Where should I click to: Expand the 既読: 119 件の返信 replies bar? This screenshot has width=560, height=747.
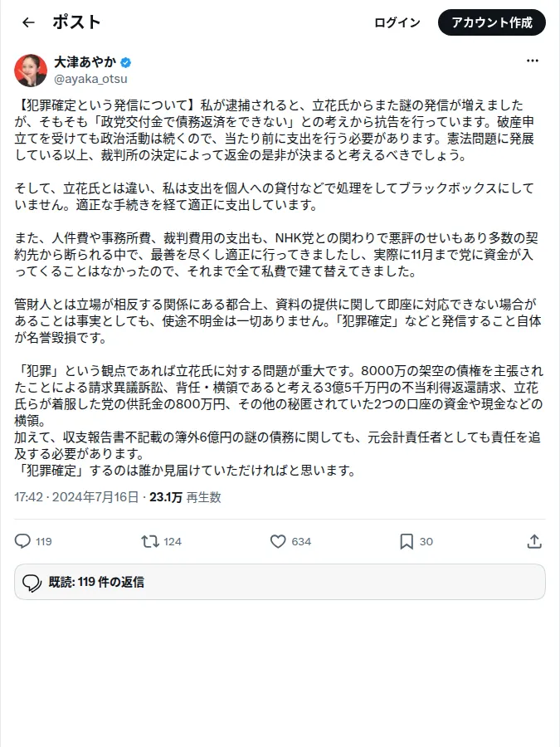280,582
